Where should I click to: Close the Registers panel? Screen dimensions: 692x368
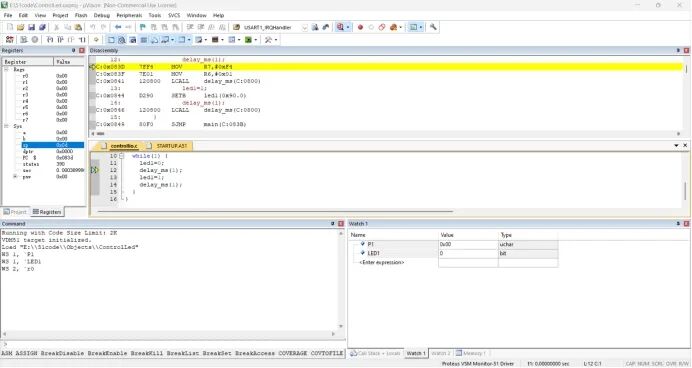tap(82, 51)
